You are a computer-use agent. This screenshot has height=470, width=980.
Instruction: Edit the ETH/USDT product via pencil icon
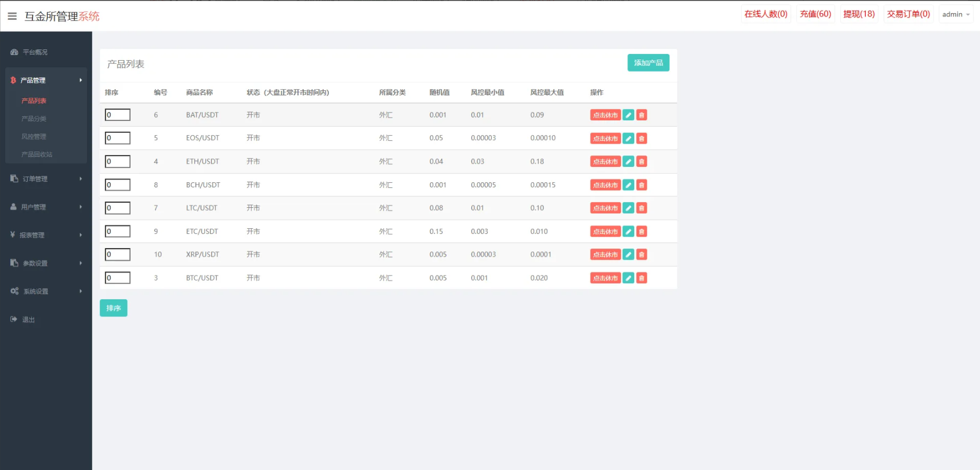point(628,162)
